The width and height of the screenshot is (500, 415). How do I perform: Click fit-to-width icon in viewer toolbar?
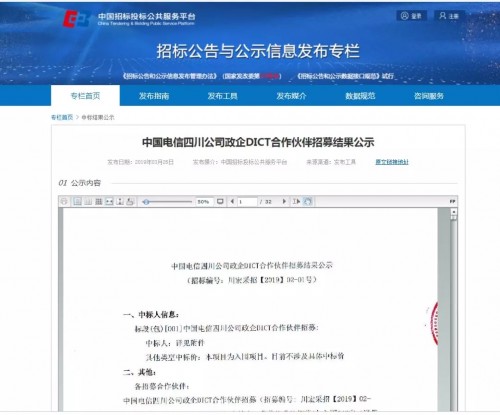click(x=109, y=201)
